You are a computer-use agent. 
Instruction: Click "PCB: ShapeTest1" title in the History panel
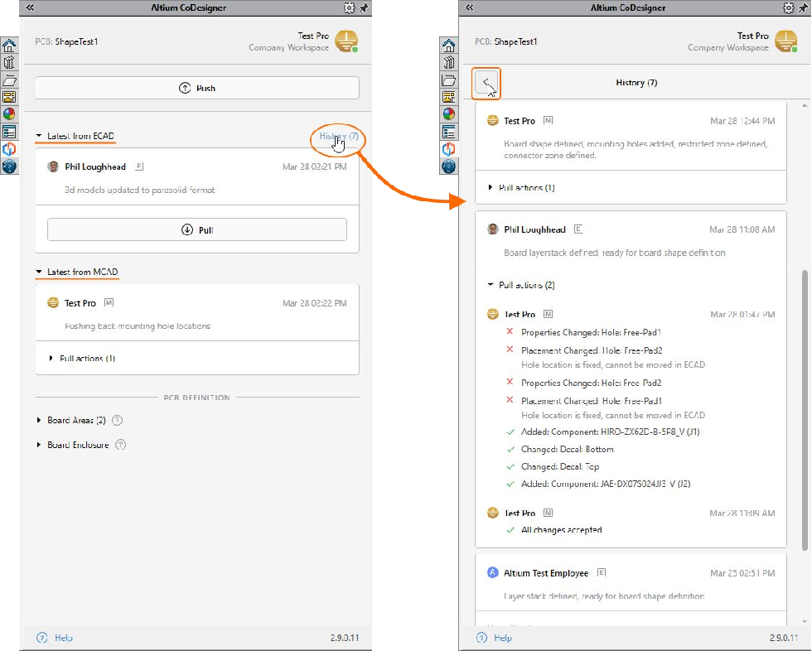pos(506,41)
